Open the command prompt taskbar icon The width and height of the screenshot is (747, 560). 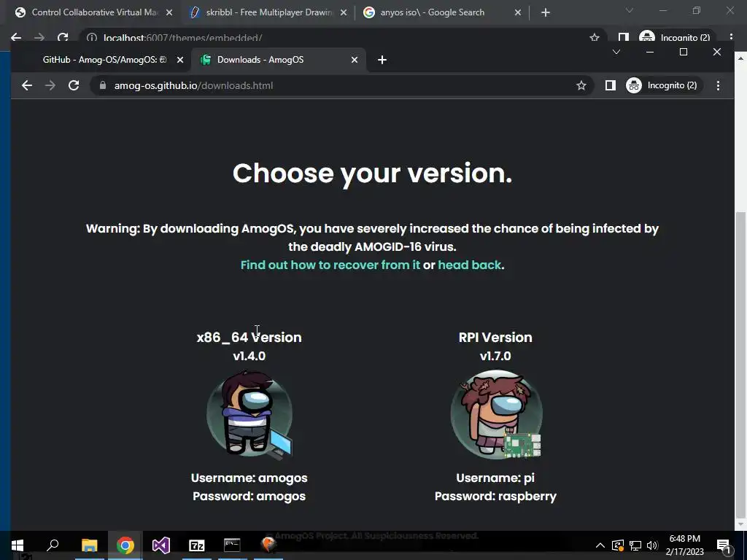[x=232, y=545]
